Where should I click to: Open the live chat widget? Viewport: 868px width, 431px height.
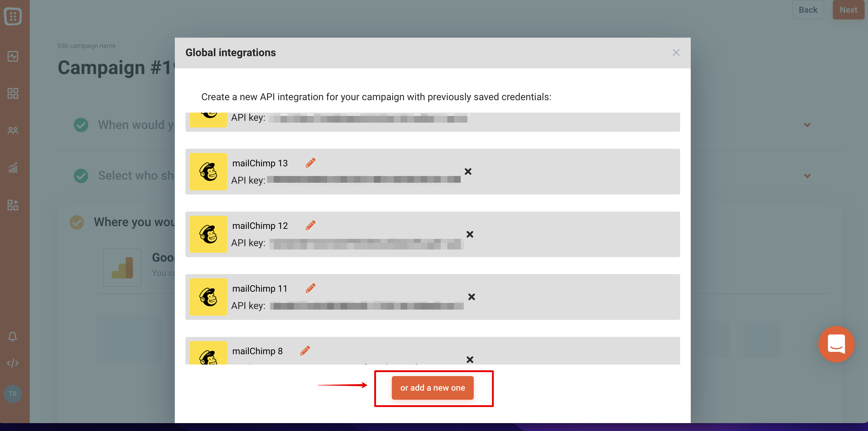tap(836, 344)
